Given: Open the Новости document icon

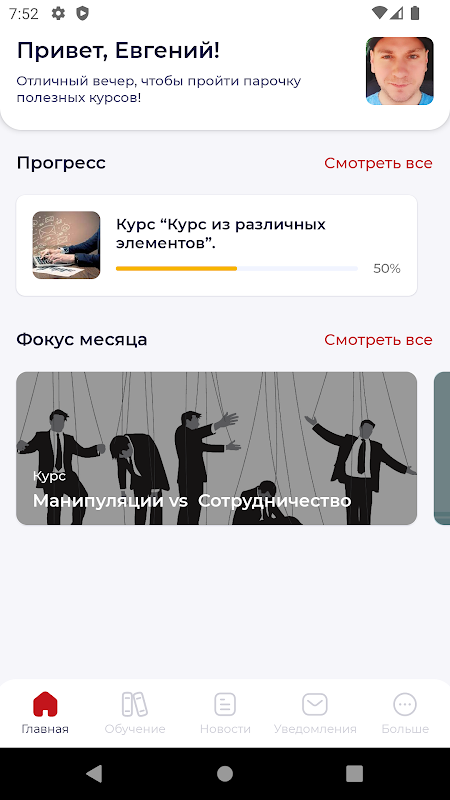Looking at the screenshot, I should (x=225, y=704).
